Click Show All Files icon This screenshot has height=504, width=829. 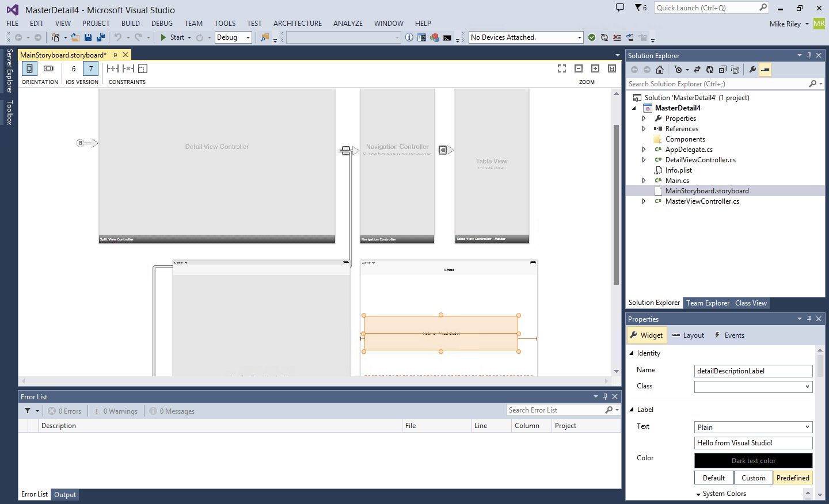coord(735,70)
